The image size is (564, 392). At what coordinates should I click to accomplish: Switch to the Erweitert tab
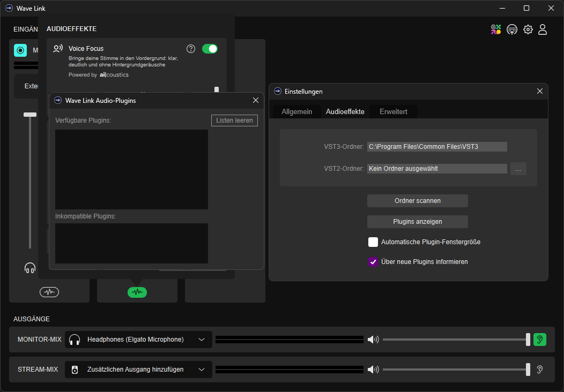click(x=394, y=111)
